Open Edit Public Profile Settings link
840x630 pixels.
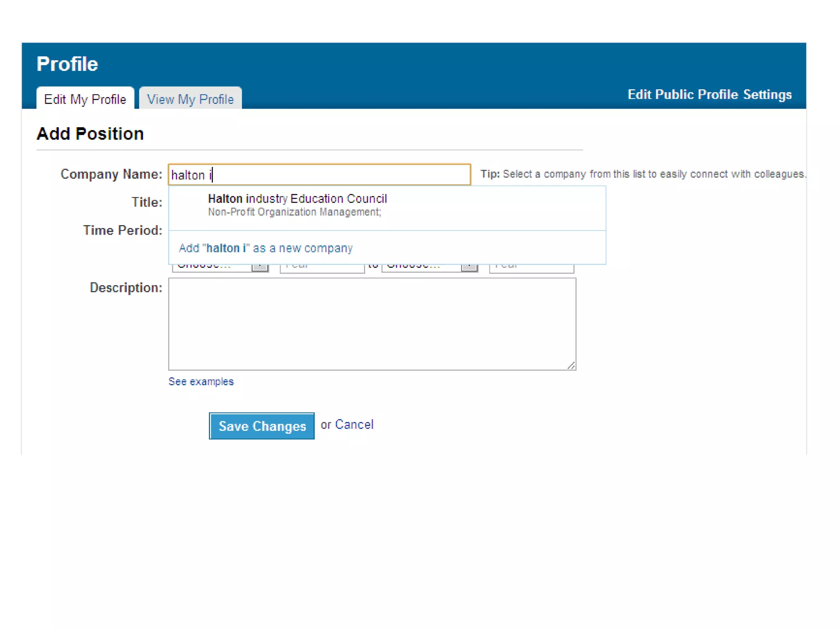coord(709,94)
